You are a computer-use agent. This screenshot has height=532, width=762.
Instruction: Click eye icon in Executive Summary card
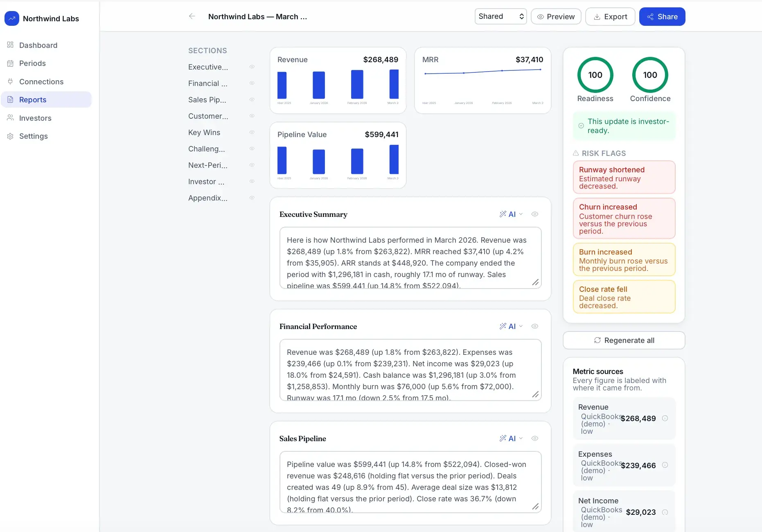click(x=534, y=214)
